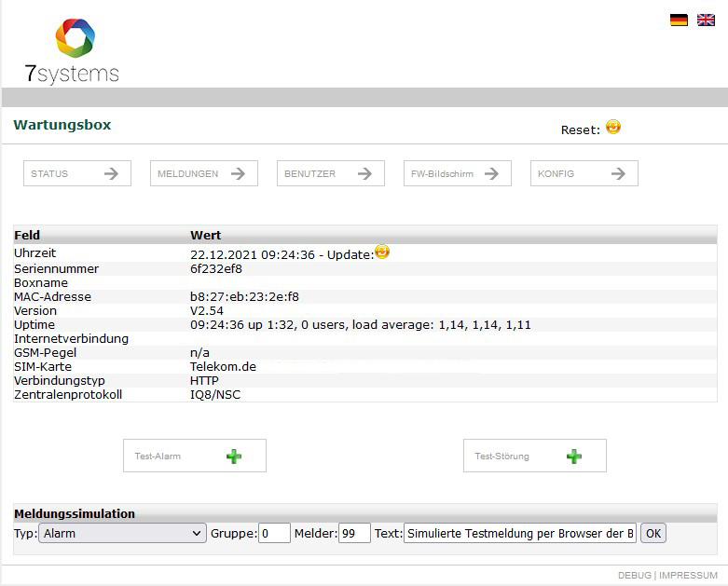This screenshot has width=728, height=586.
Task: Click the version value V2.54
Action: point(207,311)
